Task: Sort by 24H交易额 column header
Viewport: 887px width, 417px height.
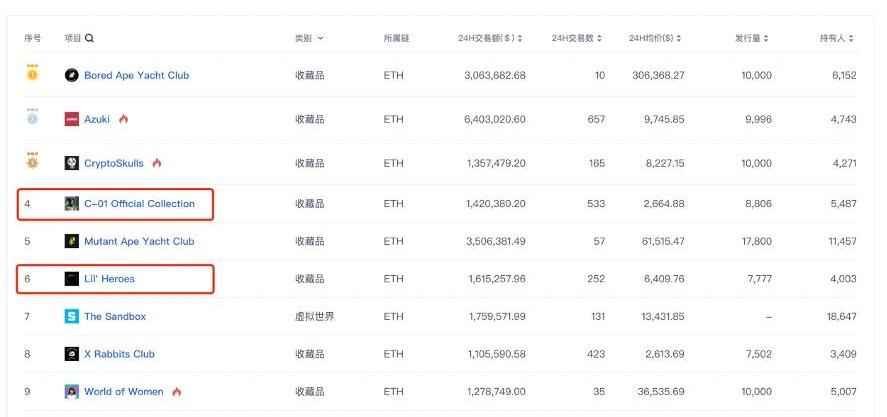Action: (492, 38)
